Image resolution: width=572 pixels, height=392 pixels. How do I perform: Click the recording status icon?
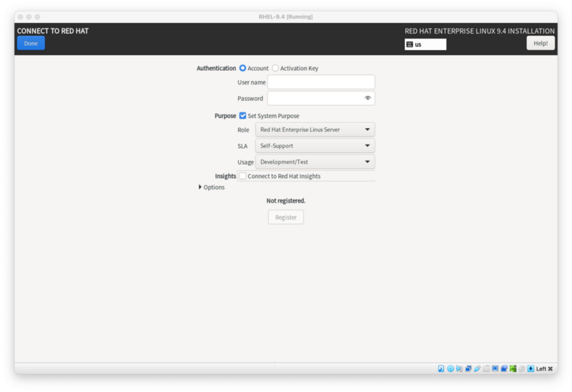504,368
